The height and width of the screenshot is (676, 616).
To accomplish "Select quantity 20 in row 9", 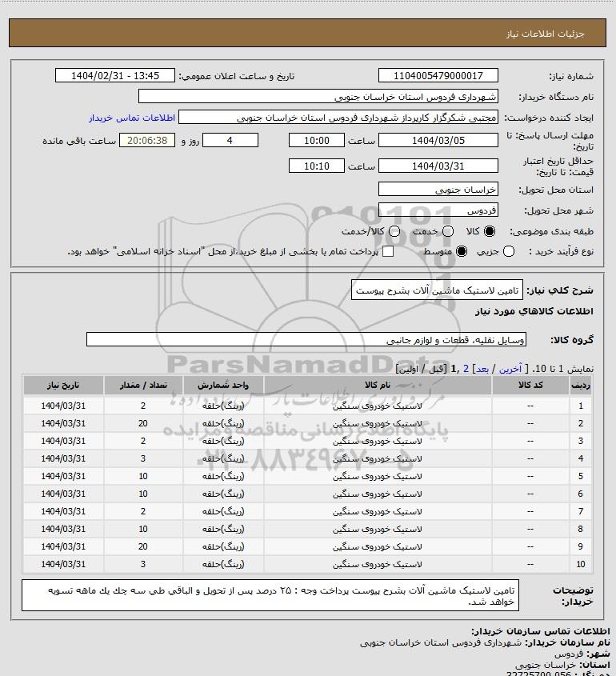I will [x=143, y=546].
